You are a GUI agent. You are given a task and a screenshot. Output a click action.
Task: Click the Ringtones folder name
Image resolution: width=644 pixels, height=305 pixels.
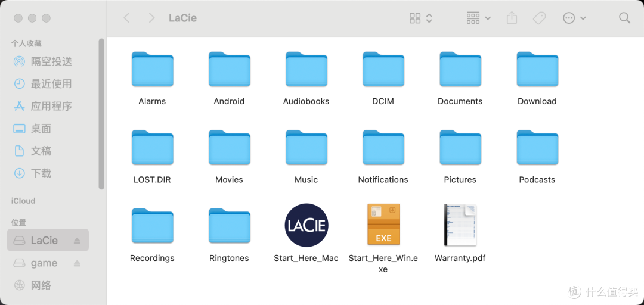tap(229, 258)
